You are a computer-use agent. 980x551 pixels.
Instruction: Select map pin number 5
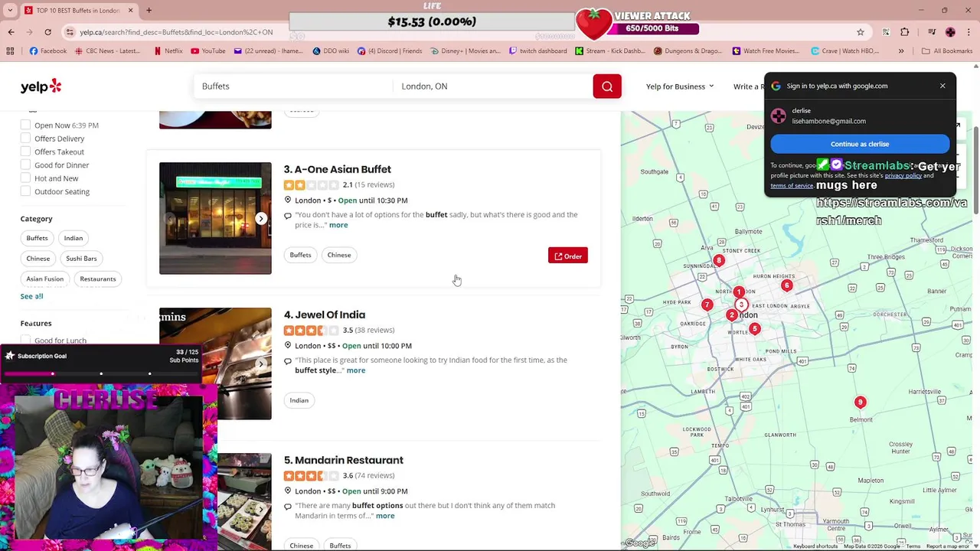[754, 329]
